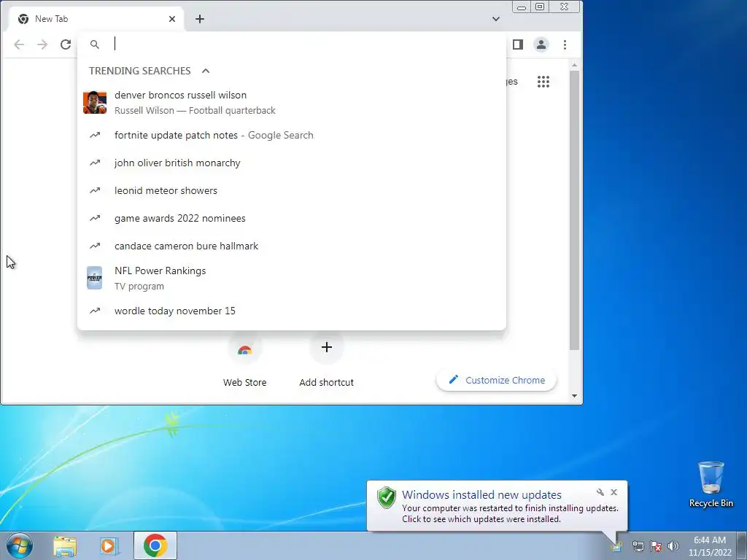Click the scrollbar down arrow
747x560 pixels.
(x=575, y=396)
